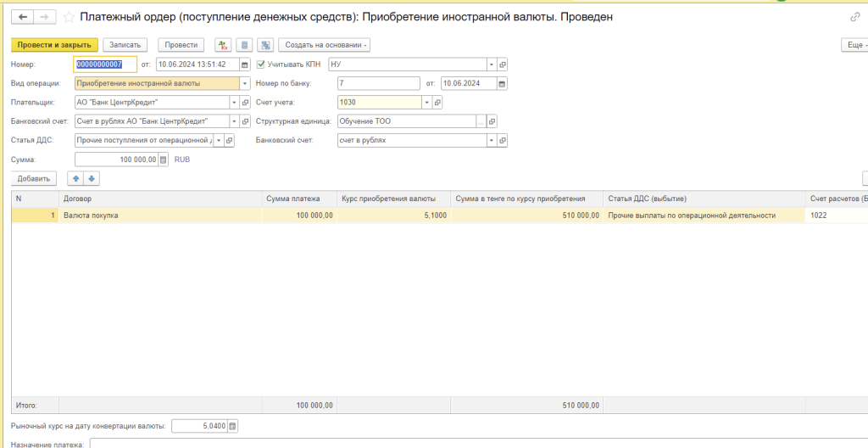The image size is (868, 448).
Task: Open calendar for document date field
Action: 245,64
